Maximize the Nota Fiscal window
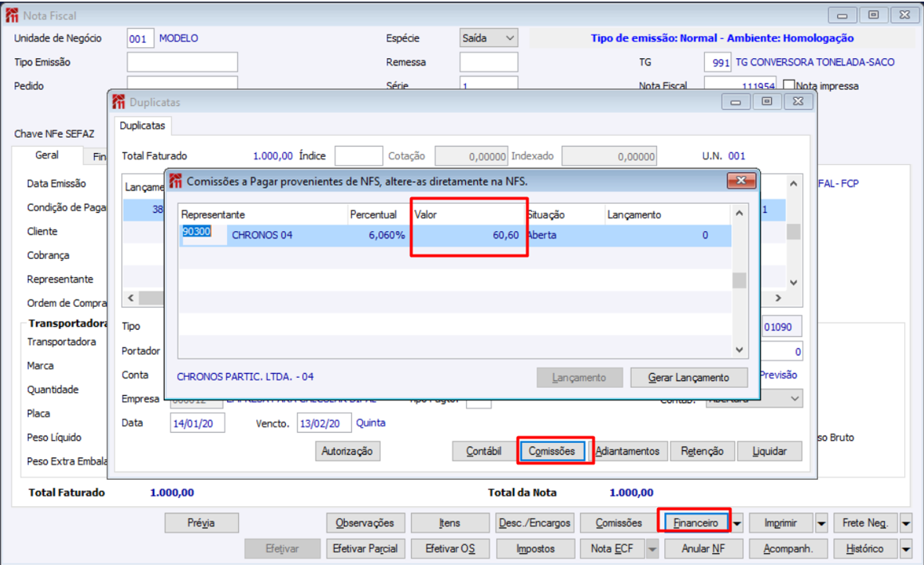Viewport: 924px width, 565px height. pos(873,15)
